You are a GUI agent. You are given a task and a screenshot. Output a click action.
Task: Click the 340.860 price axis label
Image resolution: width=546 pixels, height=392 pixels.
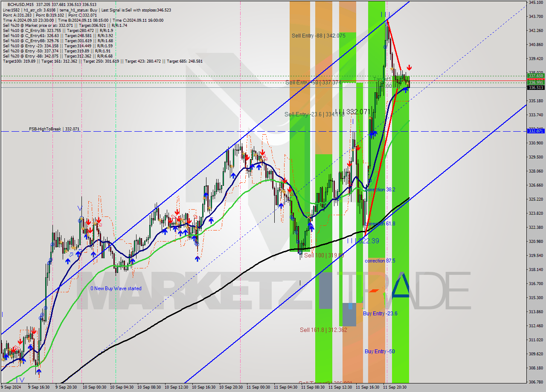point(536,44)
